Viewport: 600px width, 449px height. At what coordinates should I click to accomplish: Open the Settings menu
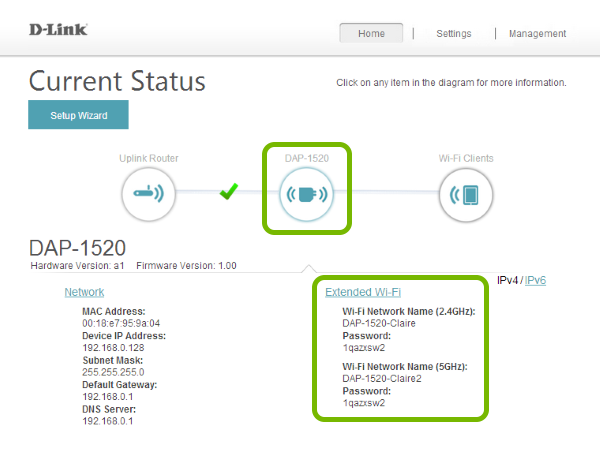point(454,34)
